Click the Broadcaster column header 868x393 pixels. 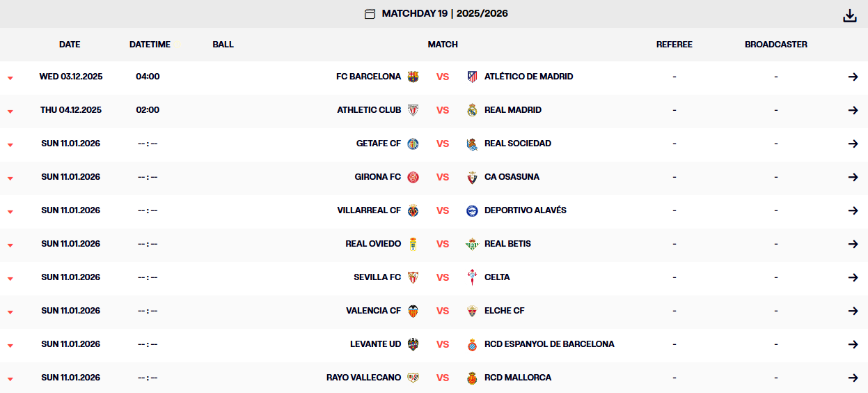tap(775, 45)
